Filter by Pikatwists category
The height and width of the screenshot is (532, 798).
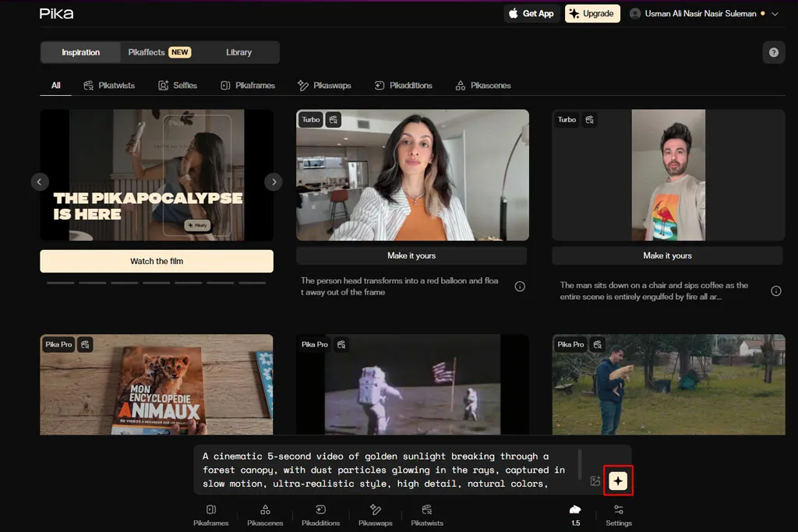[109, 86]
